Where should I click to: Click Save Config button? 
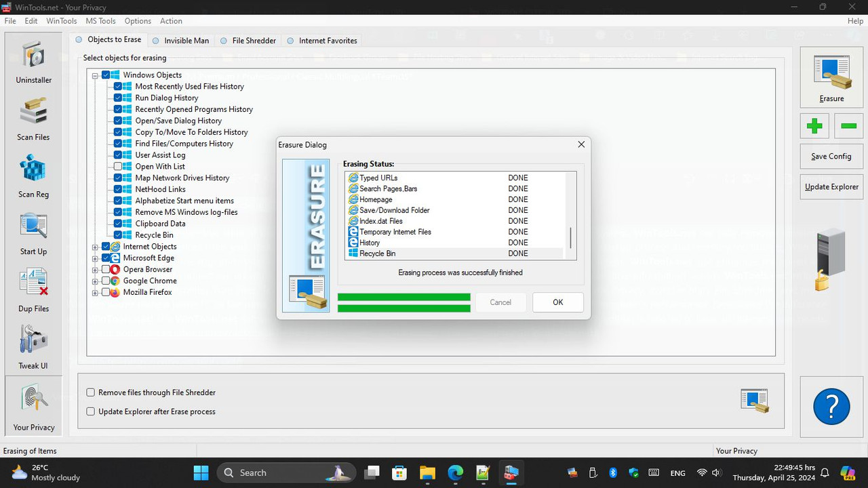(831, 156)
